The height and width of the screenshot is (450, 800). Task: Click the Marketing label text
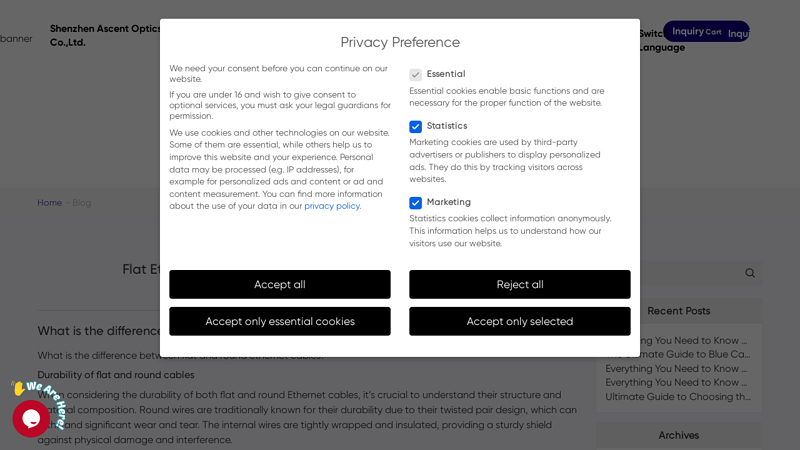pos(448,202)
